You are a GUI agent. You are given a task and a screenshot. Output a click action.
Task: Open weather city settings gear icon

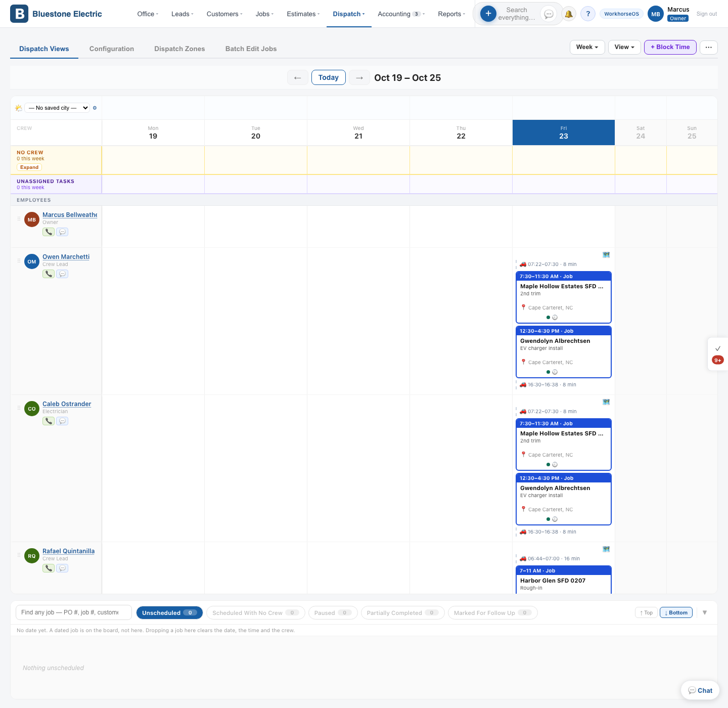coord(95,108)
